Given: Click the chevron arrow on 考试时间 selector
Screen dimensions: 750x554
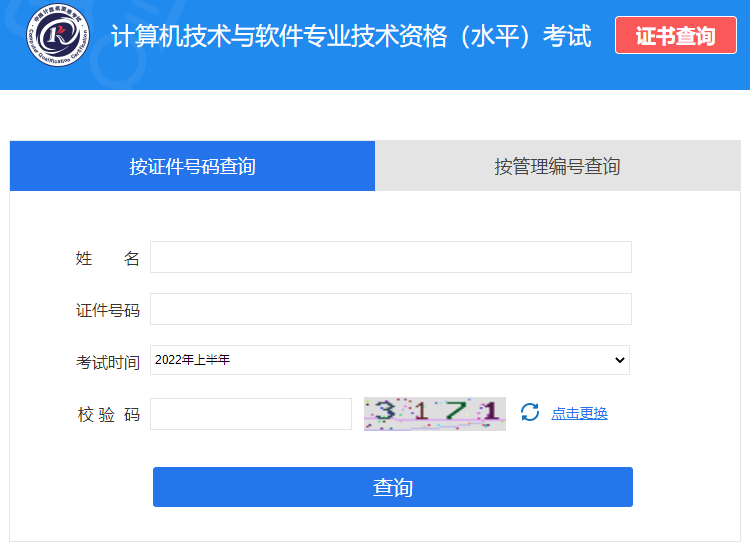Looking at the screenshot, I should pyautogui.click(x=619, y=360).
